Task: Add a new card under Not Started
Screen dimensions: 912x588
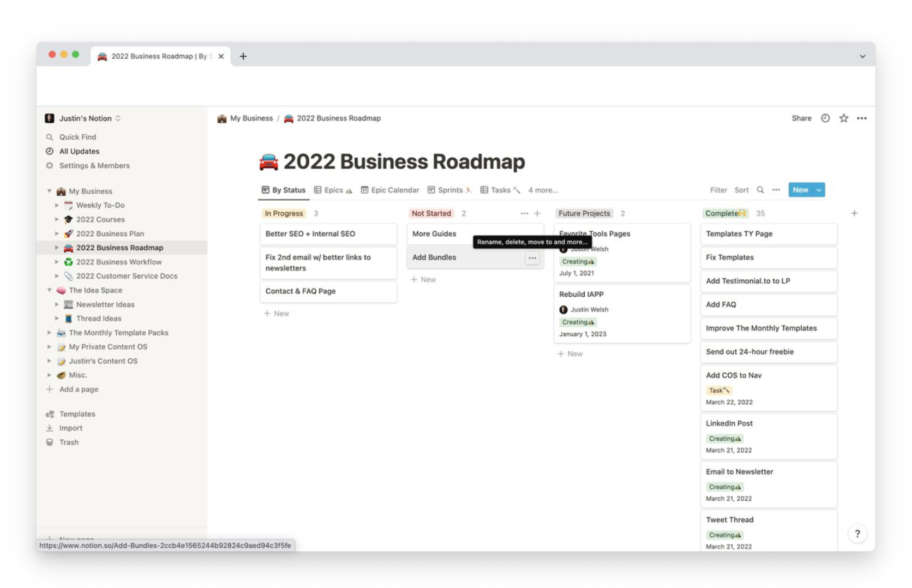Action: click(x=423, y=279)
